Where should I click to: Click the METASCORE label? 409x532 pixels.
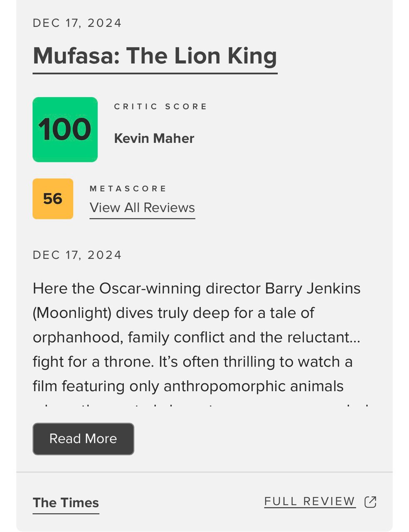tap(128, 189)
